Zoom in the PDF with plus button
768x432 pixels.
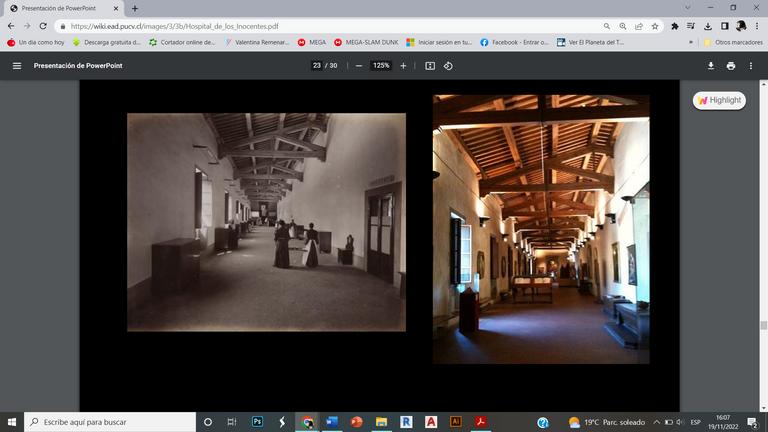click(403, 66)
